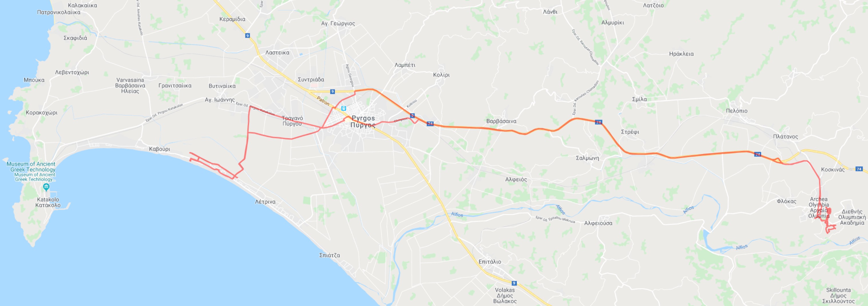Select the Αλφειούσα village label

click(599, 223)
